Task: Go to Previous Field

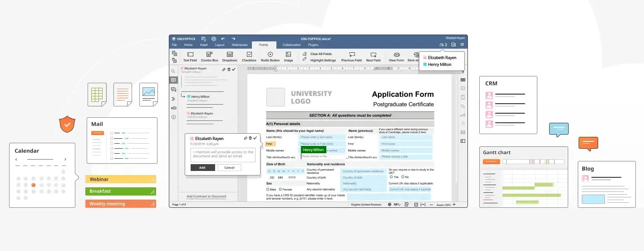Action: [351, 57]
